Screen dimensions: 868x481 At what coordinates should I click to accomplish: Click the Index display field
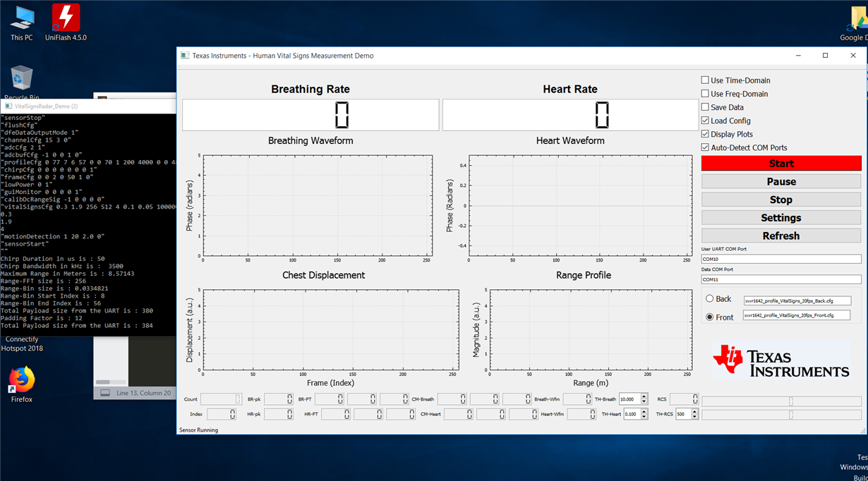(x=222, y=414)
